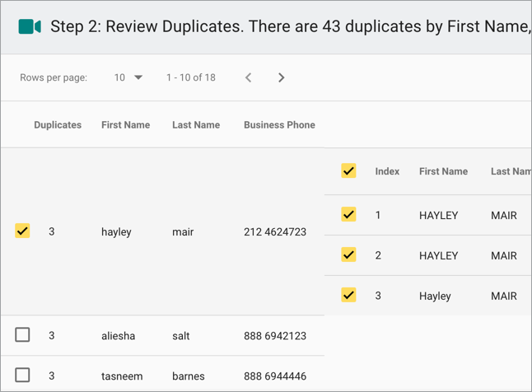Click the First Name column header in main table
This screenshot has width=532, height=392.
[x=125, y=125]
